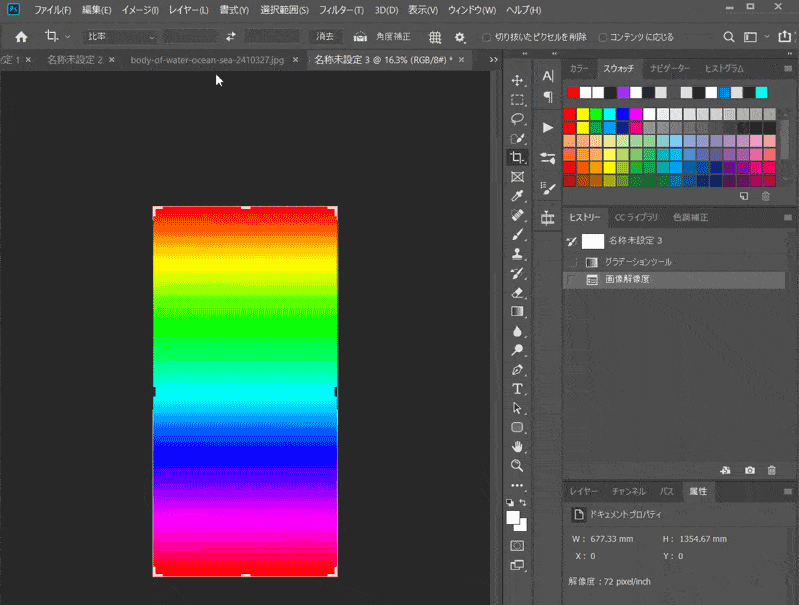Click the 消去 button

click(x=325, y=37)
